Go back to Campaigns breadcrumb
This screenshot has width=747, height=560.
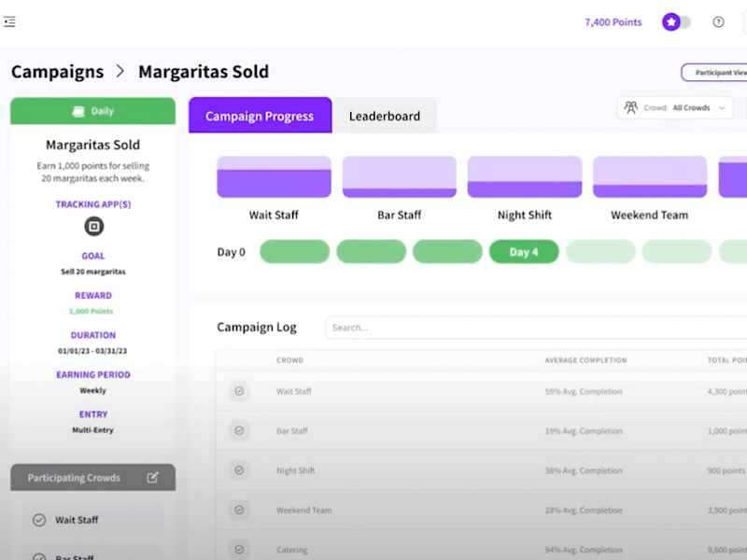point(57,72)
